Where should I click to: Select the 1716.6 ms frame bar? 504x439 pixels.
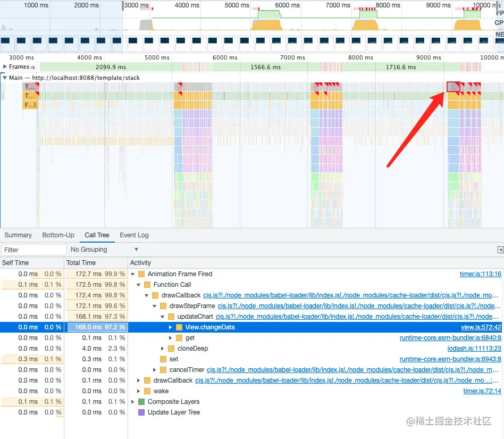point(401,67)
